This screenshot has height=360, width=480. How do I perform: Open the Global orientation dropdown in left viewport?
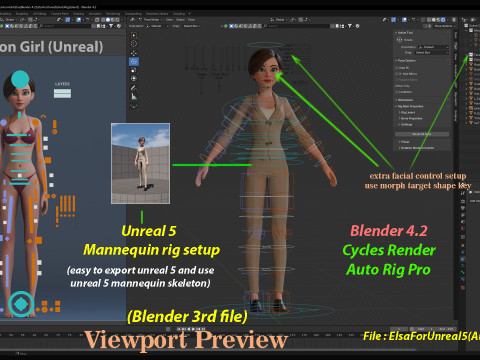click(x=9, y=20)
